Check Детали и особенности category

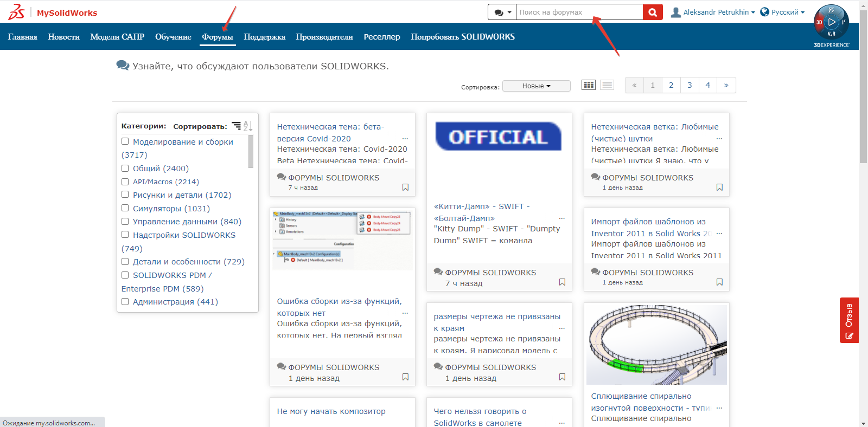(x=125, y=261)
